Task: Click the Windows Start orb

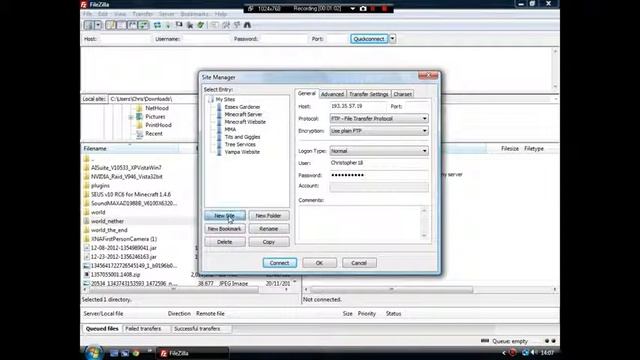Action: [x=94, y=353]
